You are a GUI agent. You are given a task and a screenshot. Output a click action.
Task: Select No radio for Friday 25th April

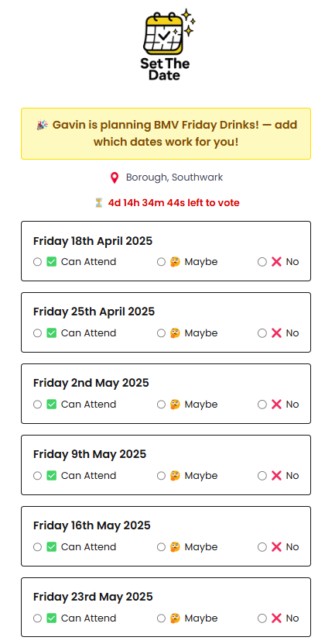(262, 333)
